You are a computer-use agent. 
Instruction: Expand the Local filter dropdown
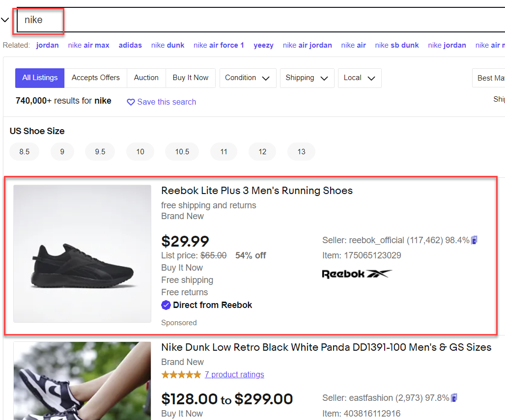point(360,78)
